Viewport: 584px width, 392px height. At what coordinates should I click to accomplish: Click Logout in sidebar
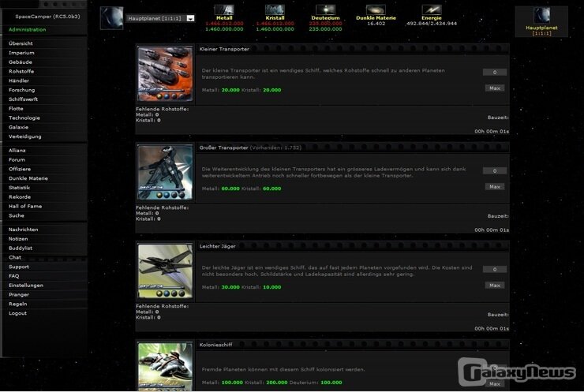pyautogui.click(x=17, y=313)
